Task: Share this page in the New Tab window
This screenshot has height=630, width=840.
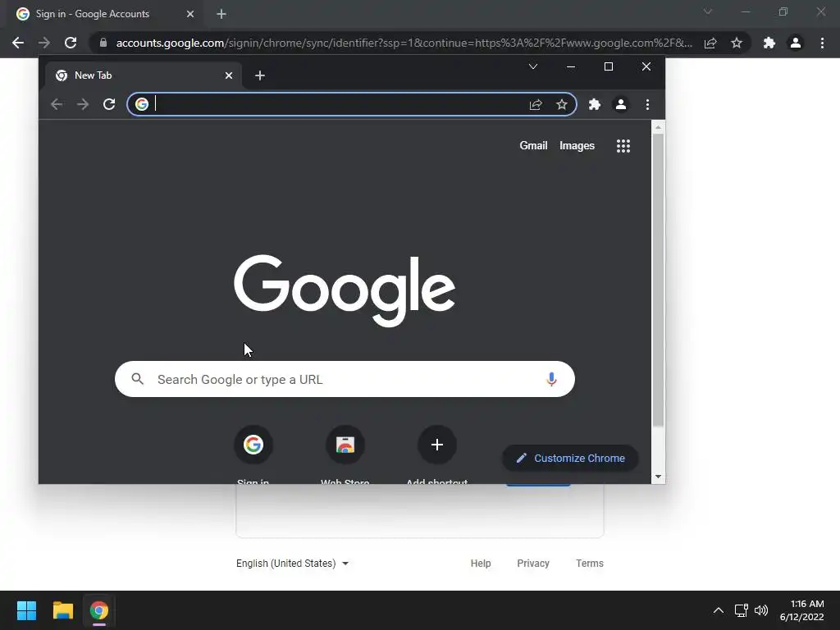Action: click(x=536, y=104)
